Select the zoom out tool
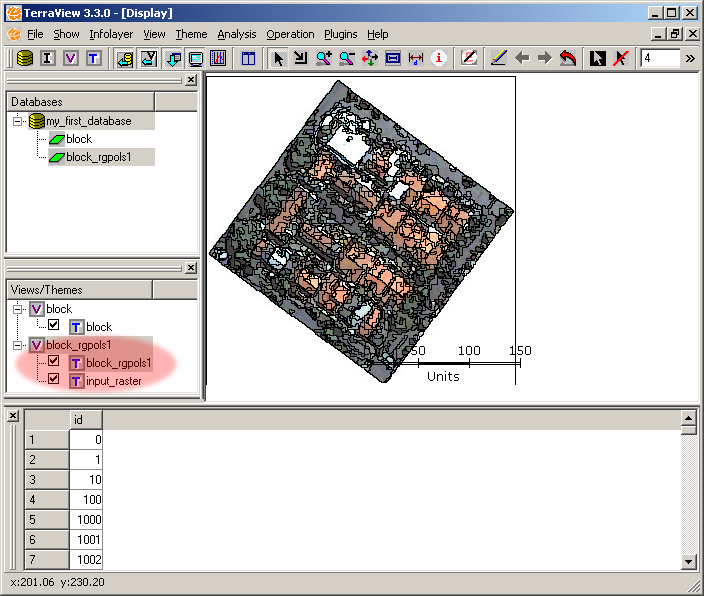Screen dimensions: 704x596 pos(347,58)
